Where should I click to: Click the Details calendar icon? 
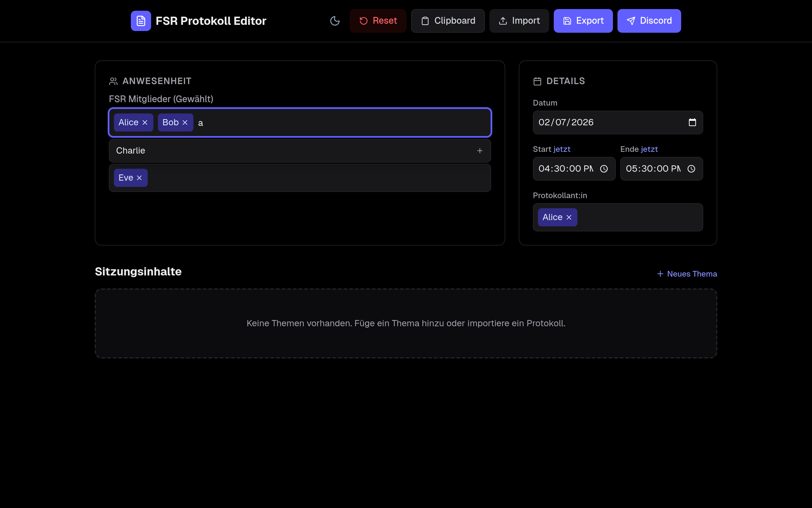[x=537, y=81]
